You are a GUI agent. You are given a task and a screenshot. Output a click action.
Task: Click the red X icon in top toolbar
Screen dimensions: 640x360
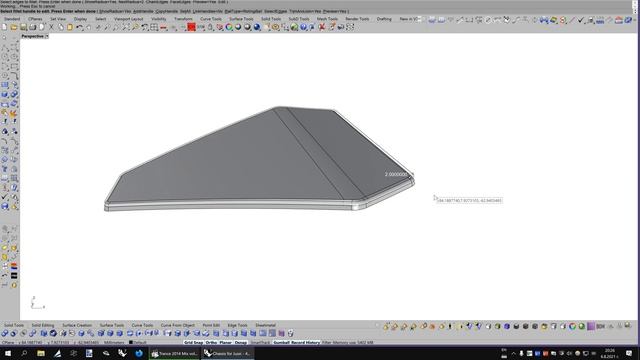pos(322,27)
